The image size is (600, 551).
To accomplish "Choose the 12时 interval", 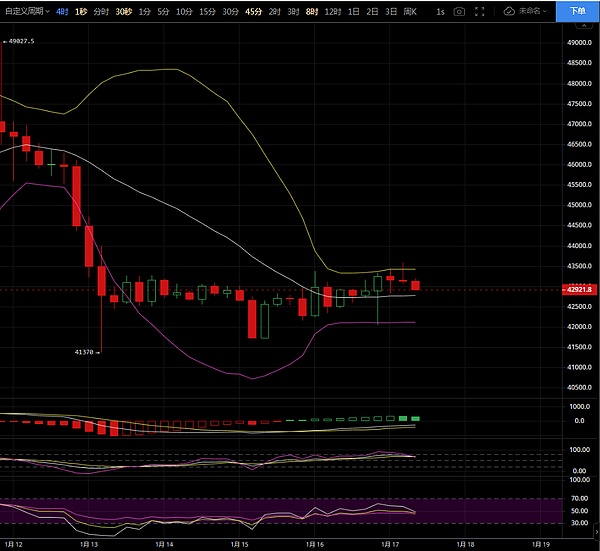I will (x=332, y=11).
